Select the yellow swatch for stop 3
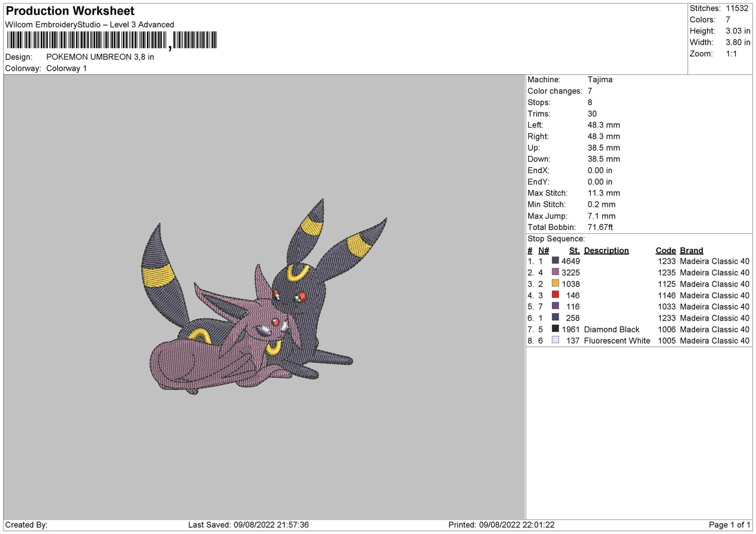 point(555,283)
